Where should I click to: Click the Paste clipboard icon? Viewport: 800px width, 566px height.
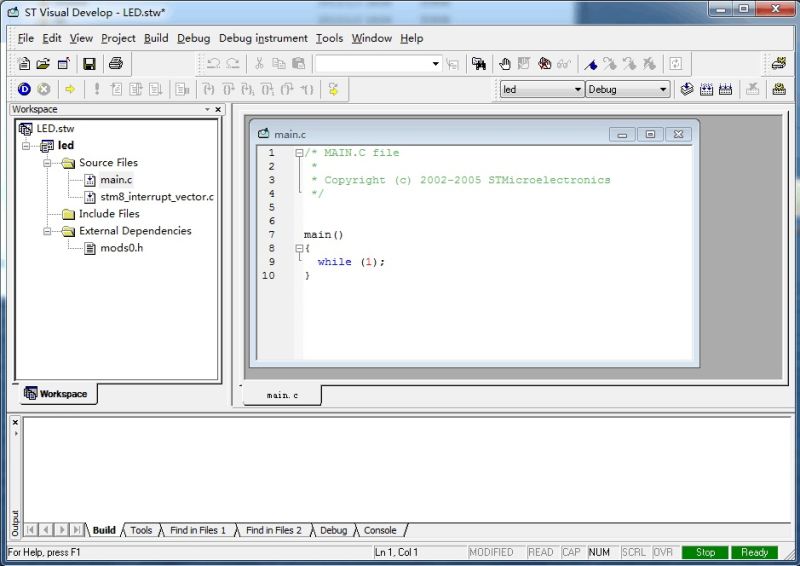[x=298, y=64]
